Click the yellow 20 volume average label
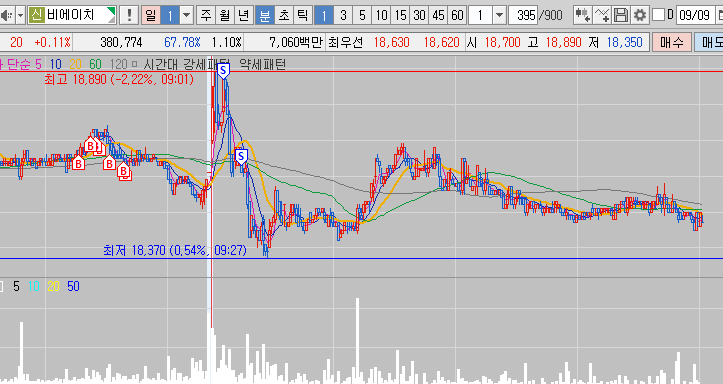This screenshot has height=384, width=723. [53, 286]
